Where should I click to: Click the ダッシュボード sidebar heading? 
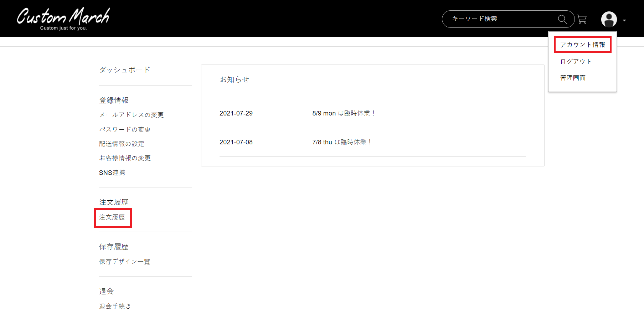click(x=124, y=70)
